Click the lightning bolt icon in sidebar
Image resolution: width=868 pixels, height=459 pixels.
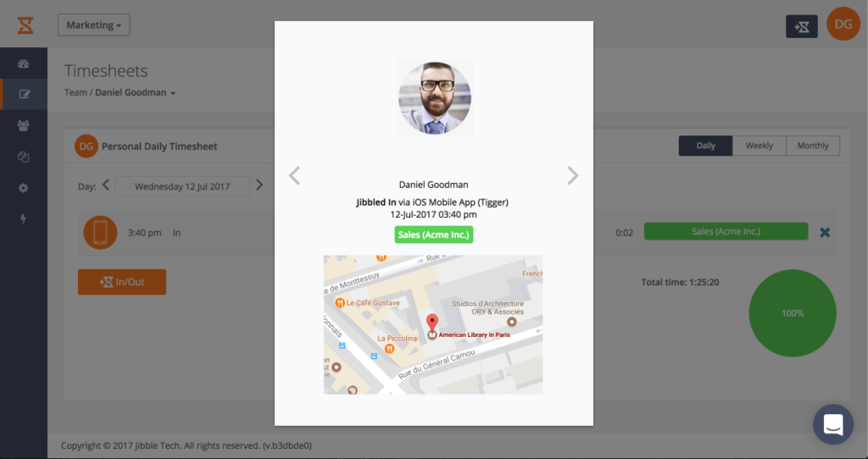(x=24, y=219)
